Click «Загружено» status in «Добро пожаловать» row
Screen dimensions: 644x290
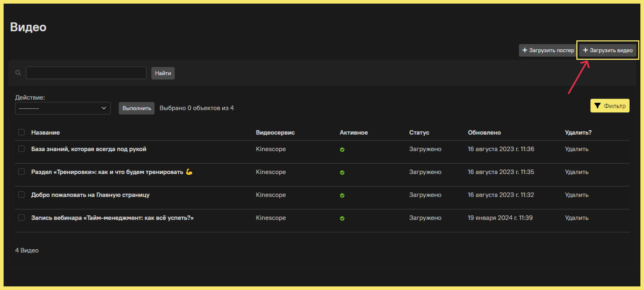[x=425, y=195]
